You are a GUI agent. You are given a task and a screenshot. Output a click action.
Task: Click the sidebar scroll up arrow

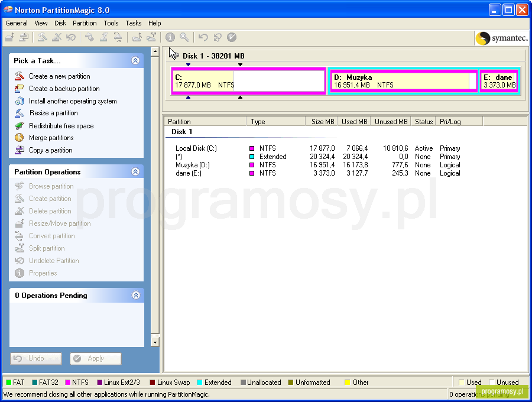coord(155,51)
